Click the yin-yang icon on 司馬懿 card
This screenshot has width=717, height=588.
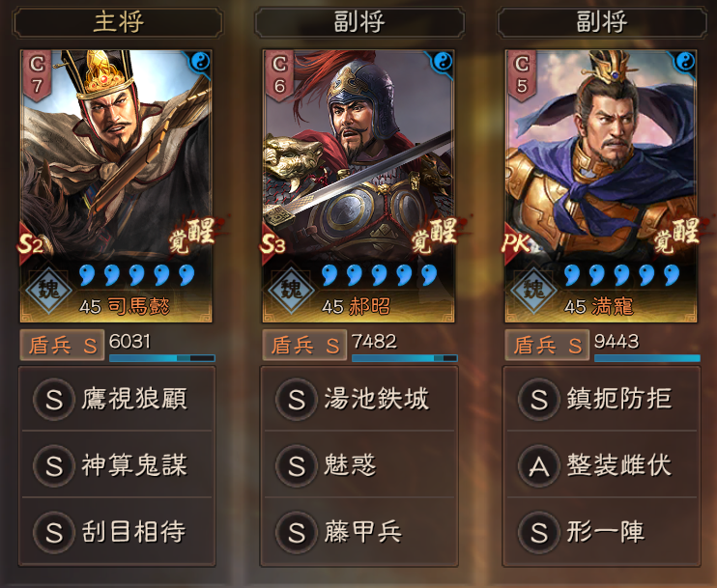click(200, 61)
